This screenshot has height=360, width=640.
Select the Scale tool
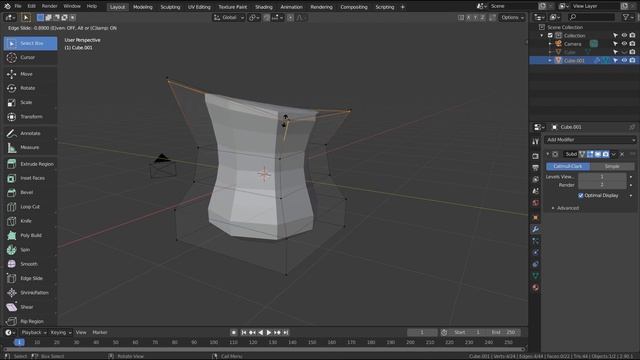(x=30, y=102)
